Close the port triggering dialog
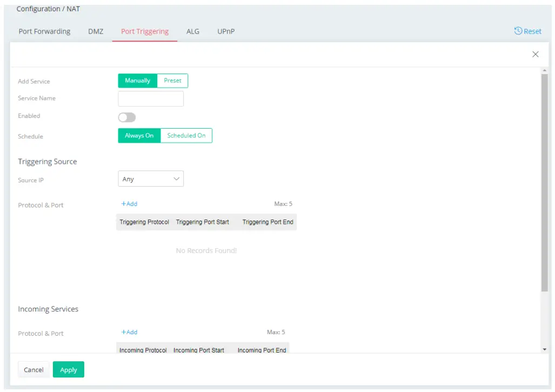 535,54
